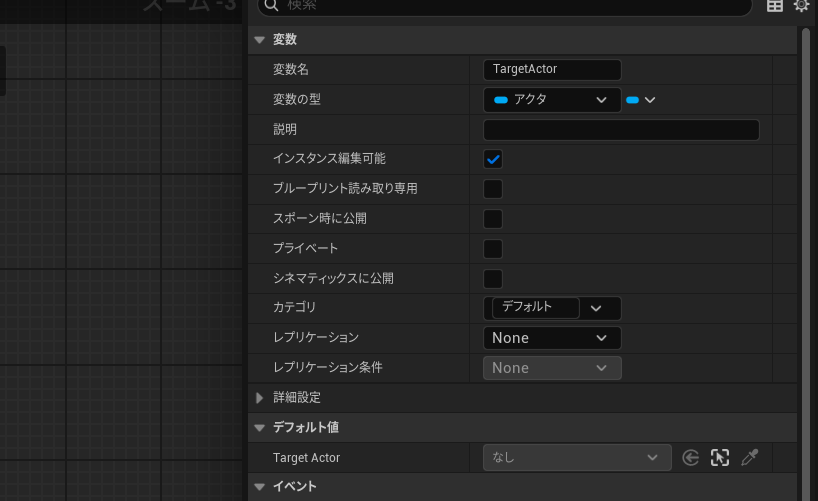Expand the 詳細設定 section

259,398
